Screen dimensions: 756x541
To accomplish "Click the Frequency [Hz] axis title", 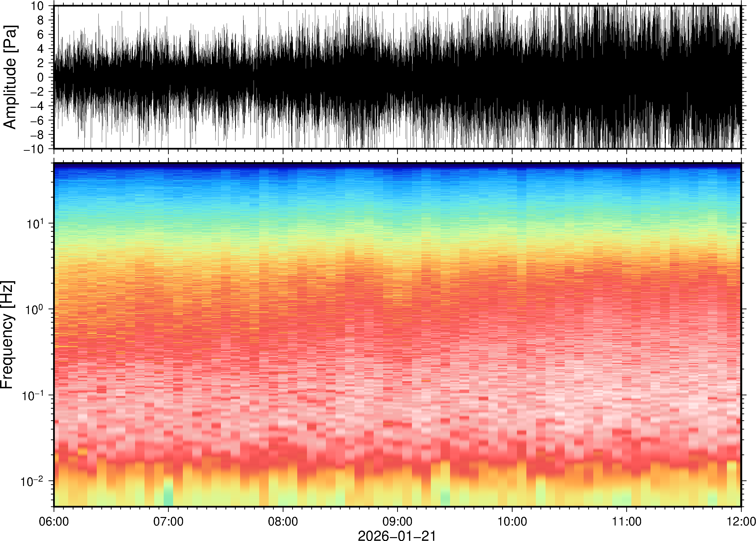I will click(x=7, y=335).
